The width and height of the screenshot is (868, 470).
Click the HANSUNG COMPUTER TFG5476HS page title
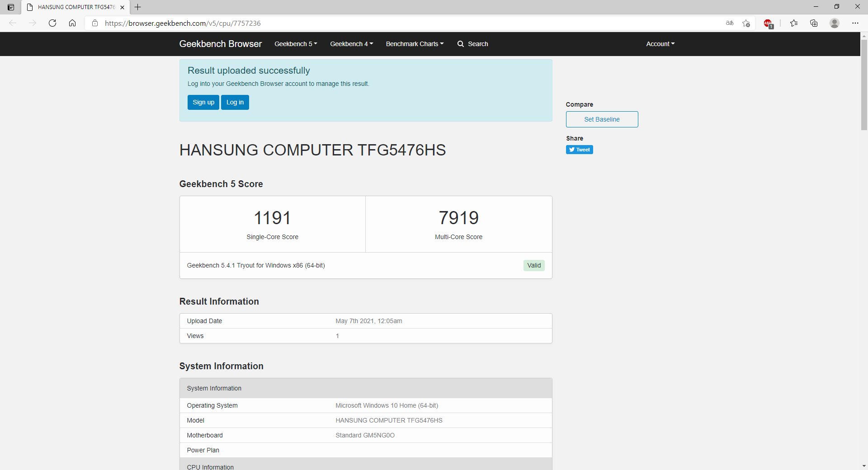tap(312, 150)
